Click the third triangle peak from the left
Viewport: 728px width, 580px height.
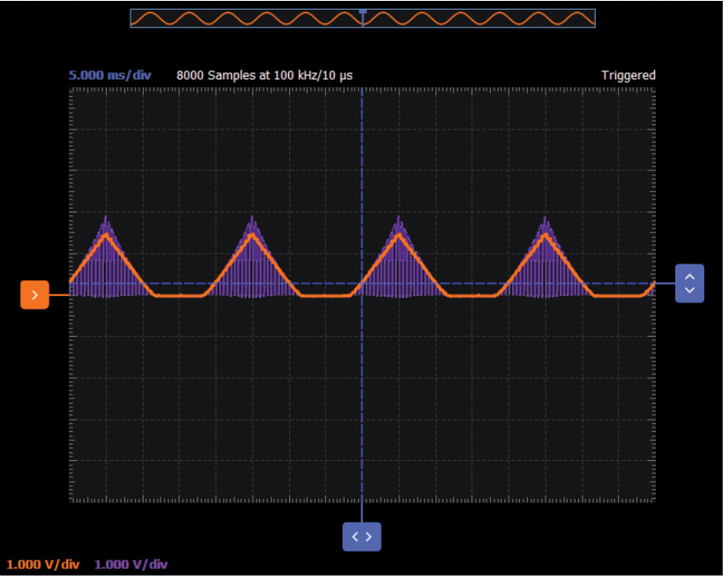(399, 234)
